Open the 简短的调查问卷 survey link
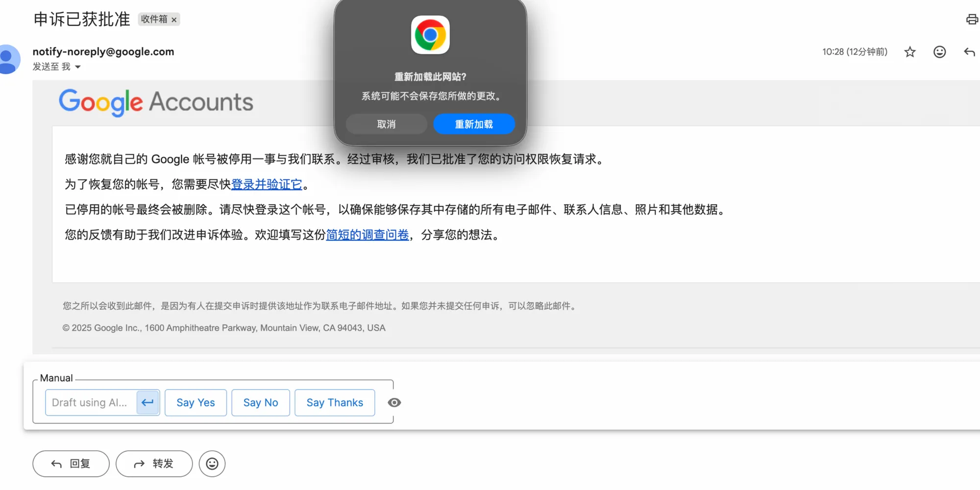The width and height of the screenshot is (980, 490). [367, 235]
